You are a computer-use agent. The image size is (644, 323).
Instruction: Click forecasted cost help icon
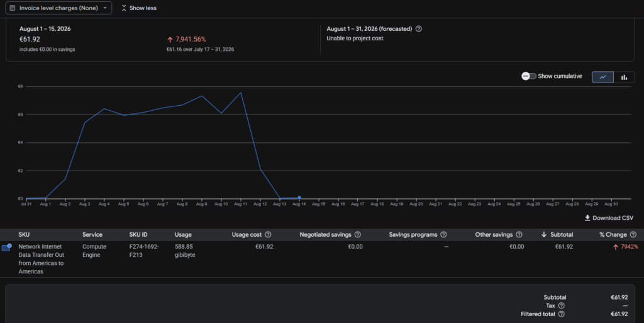coord(418,29)
